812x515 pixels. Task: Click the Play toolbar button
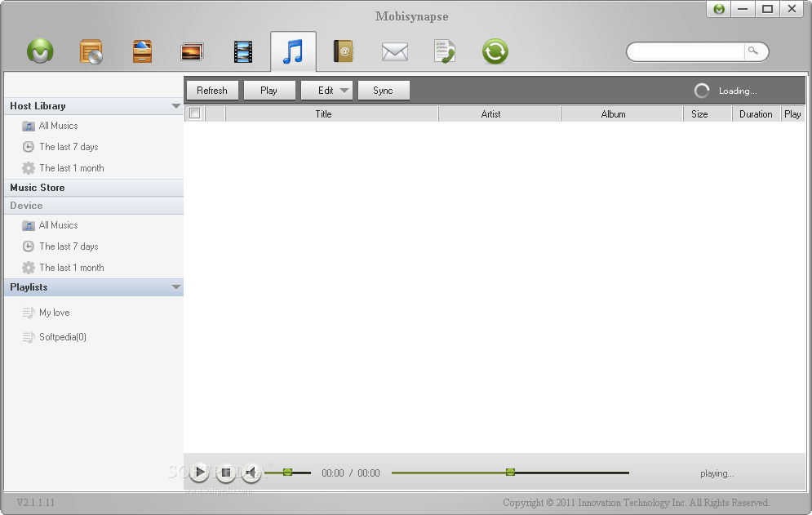(x=268, y=90)
